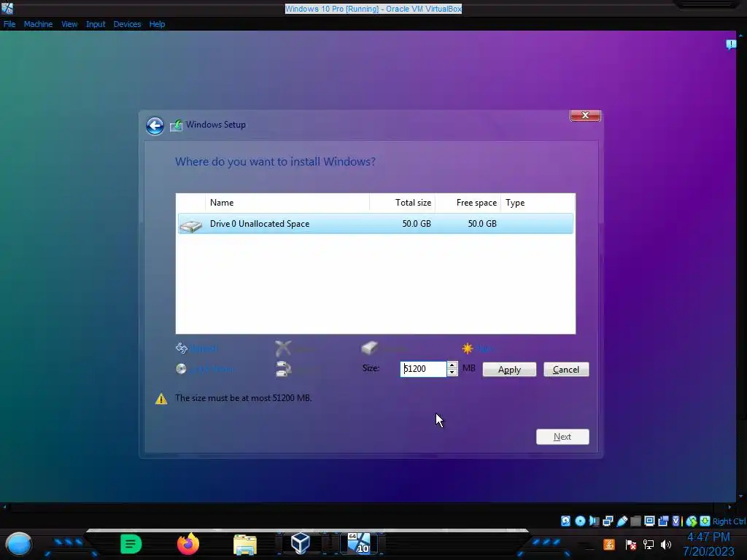The height and width of the screenshot is (560, 747).
Task: Click the network tray icon
Action: (x=649, y=544)
